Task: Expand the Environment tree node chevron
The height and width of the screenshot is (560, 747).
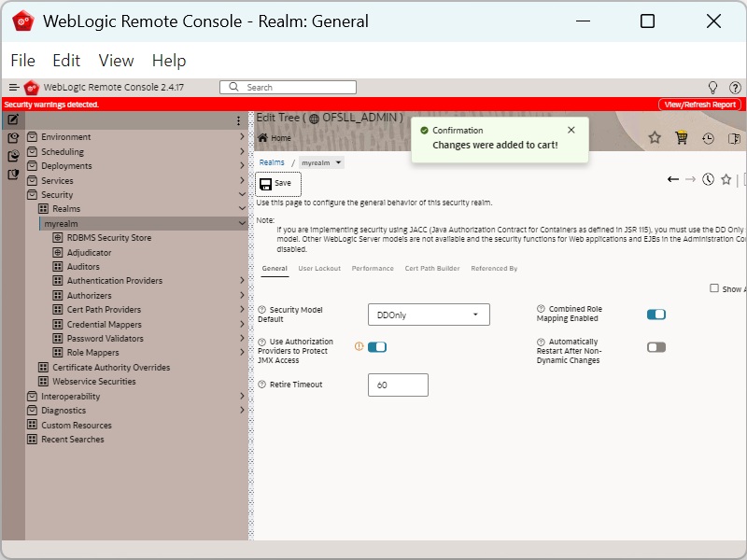Action: coord(242,136)
